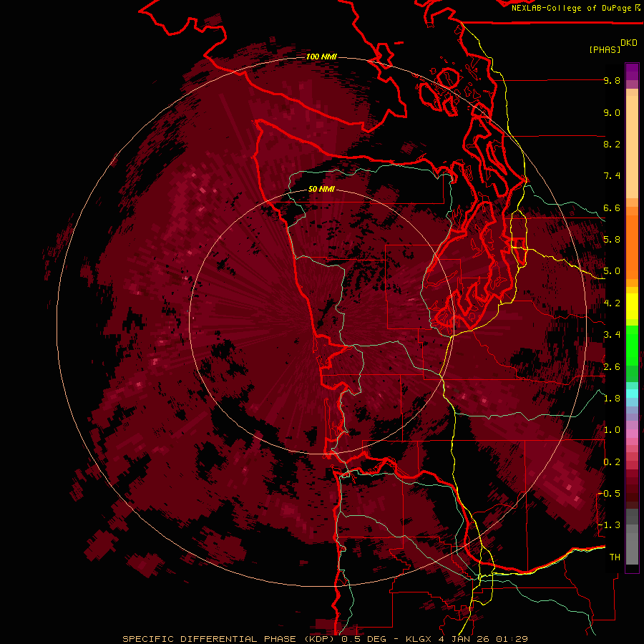The image size is (644, 644).
Task: Click the "01:29" timestamp
Action: click(x=512, y=639)
